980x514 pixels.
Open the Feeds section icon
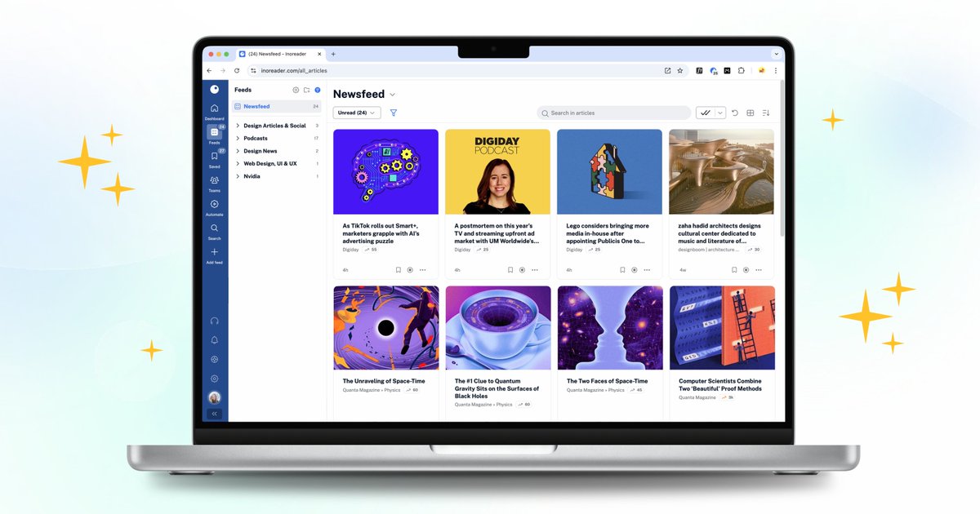click(214, 132)
